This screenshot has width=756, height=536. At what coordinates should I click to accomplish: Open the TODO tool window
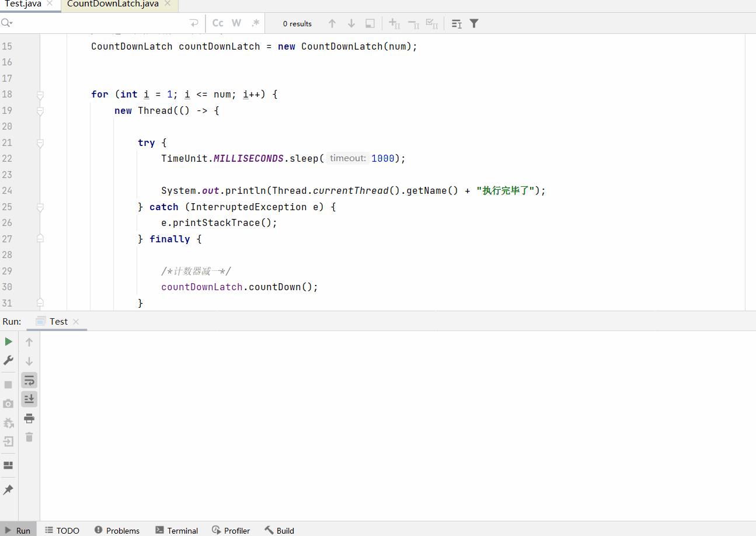click(62, 530)
